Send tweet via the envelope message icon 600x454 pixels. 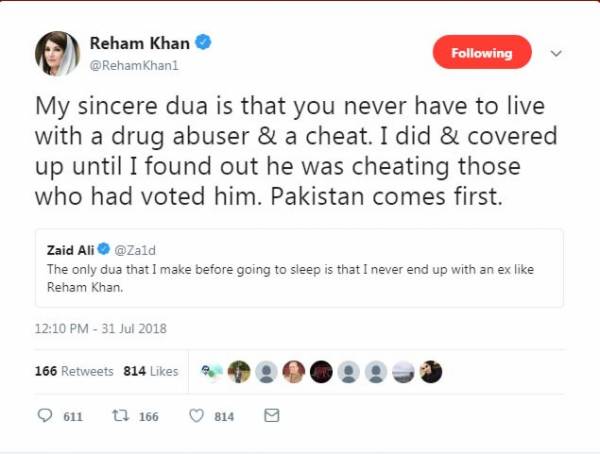(271, 415)
